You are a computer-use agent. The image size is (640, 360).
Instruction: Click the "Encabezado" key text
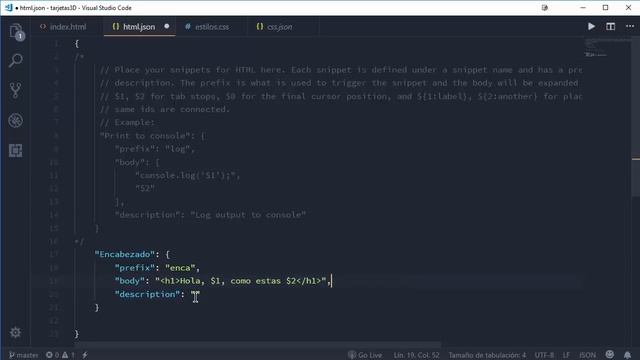click(x=125, y=254)
